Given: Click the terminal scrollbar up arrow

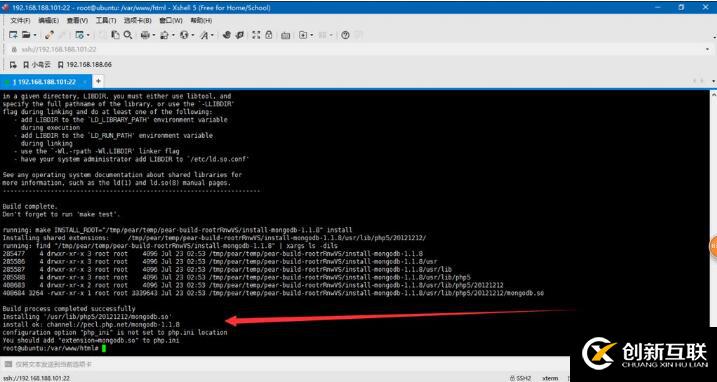Looking at the screenshot, I should [713, 94].
